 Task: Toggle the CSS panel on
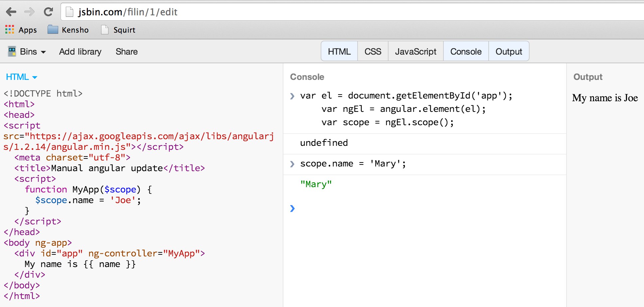point(373,51)
